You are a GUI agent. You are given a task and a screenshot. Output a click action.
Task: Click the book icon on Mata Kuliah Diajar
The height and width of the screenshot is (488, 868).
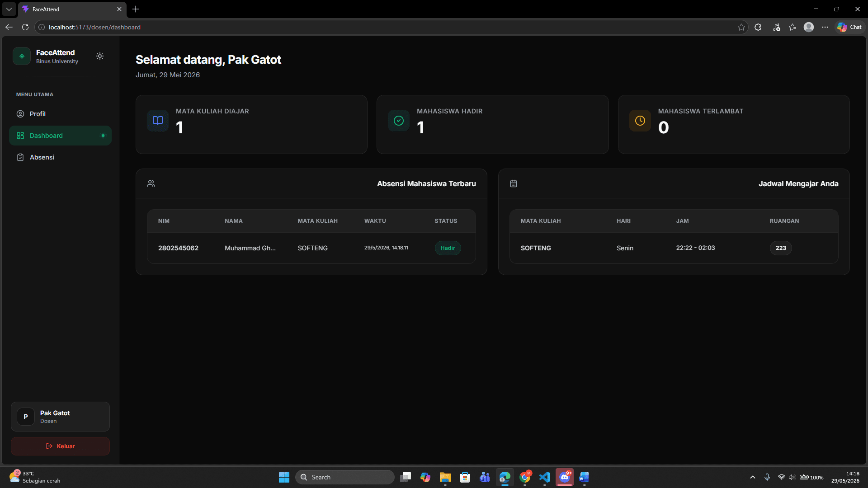point(158,121)
